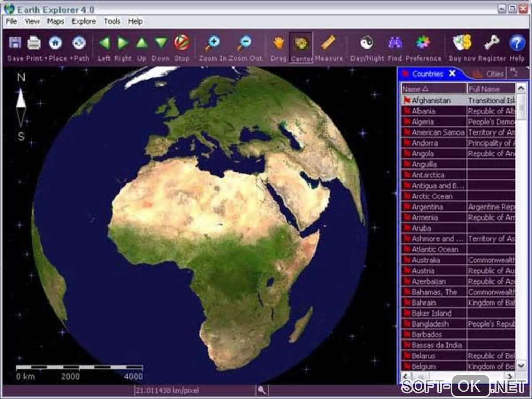Select Armenia entry
The image size is (532, 399).
click(x=458, y=217)
